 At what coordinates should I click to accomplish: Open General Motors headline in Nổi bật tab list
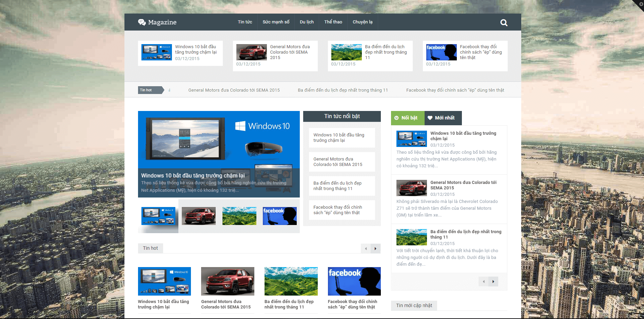(463, 185)
